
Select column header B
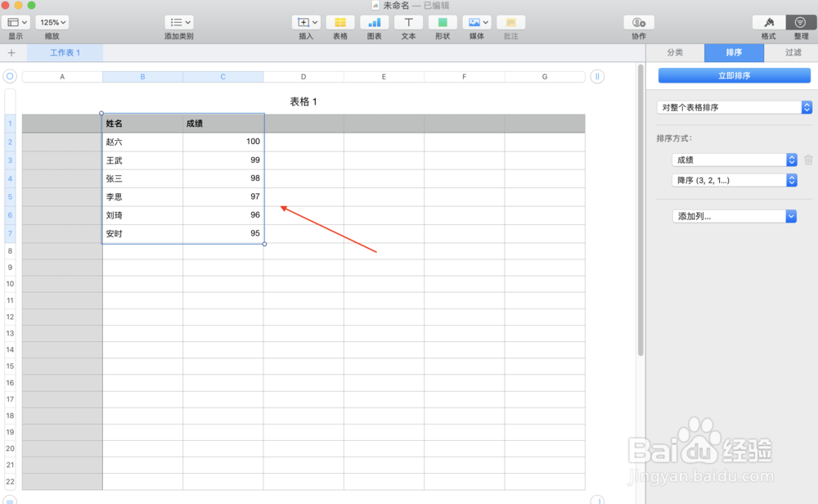(142, 77)
